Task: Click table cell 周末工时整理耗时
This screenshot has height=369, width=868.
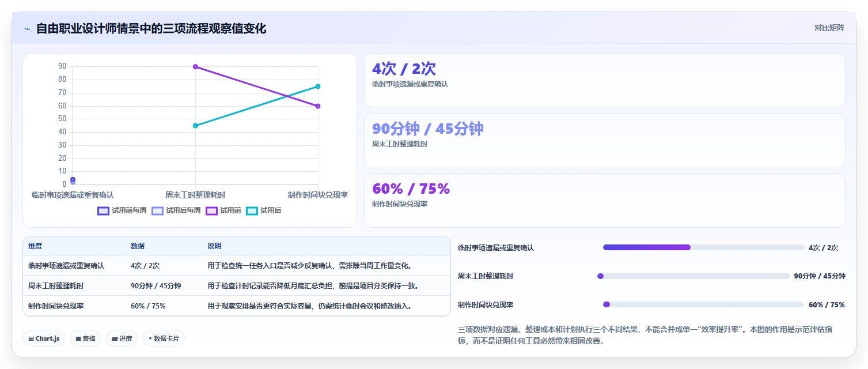Action: tap(56, 286)
